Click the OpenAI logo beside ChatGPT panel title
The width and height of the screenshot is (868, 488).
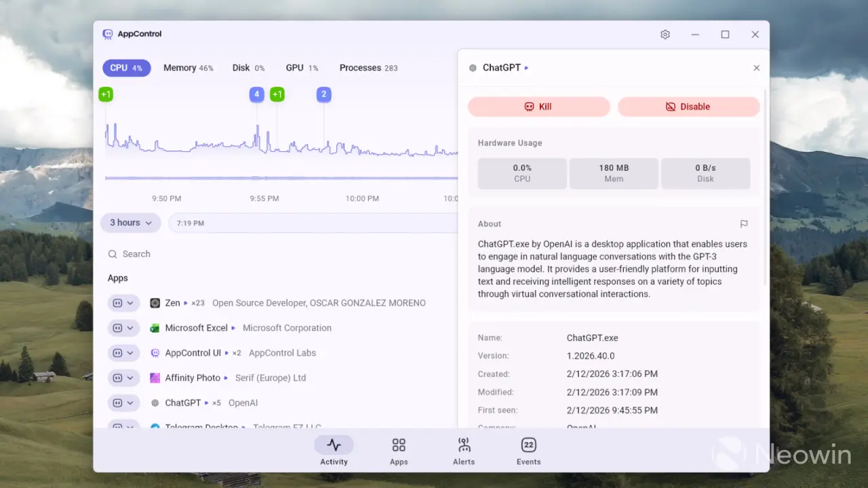click(472, 68)
